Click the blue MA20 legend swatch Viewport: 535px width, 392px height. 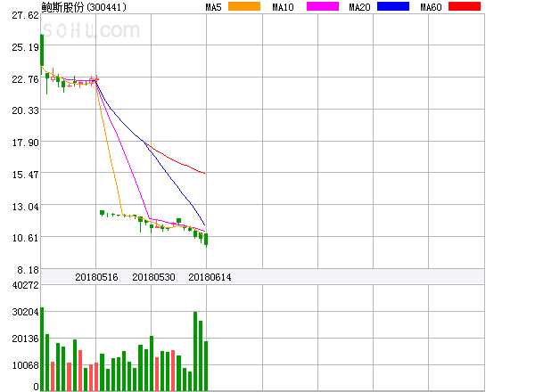click(x=393, y=6)
